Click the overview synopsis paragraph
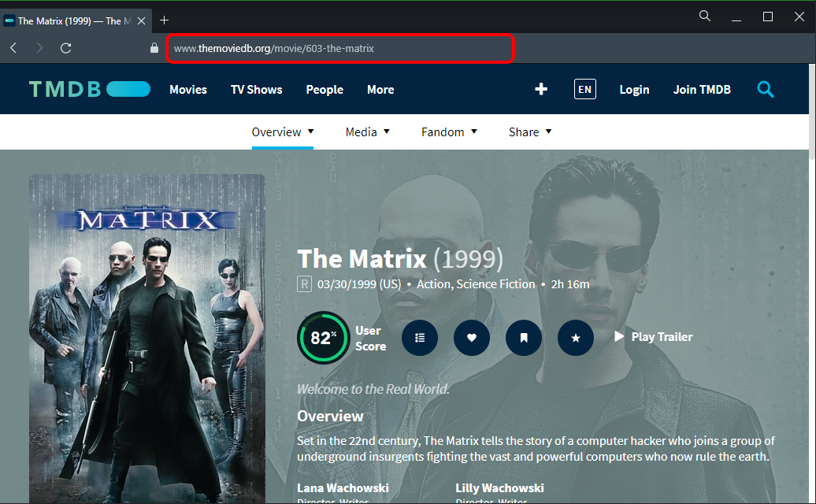 [x=536, y=448]
